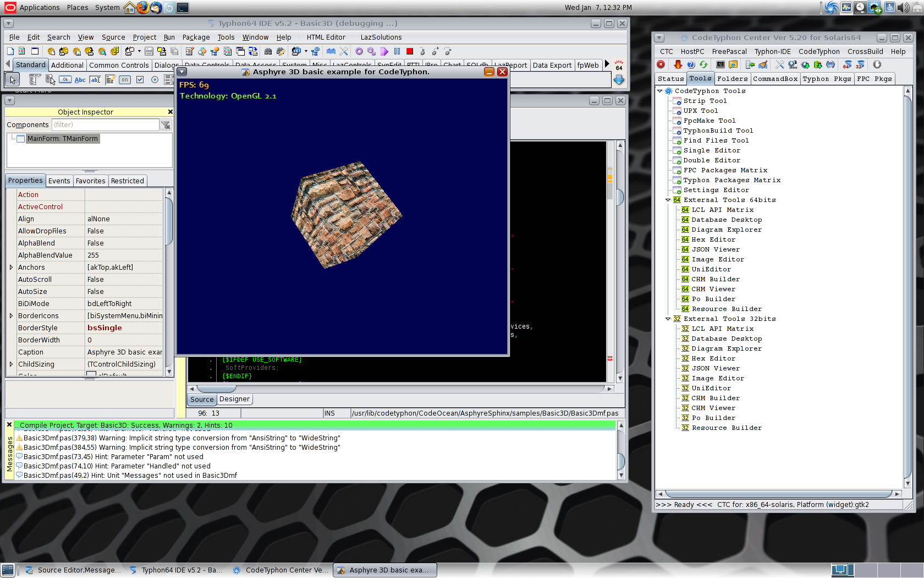Select the pointer selection tool in palette
The image size is (924, 578).
click(x=12, y=80)
